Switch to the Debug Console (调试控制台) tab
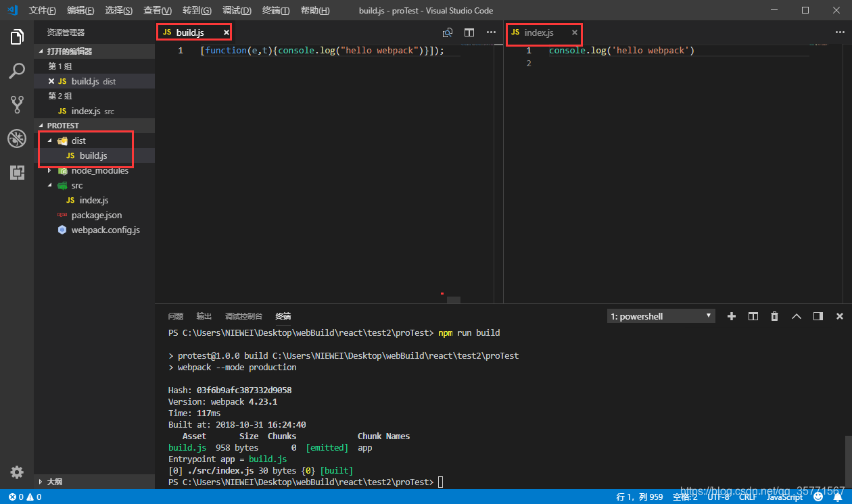Viewport: 852px width, 504px height. coord(243,316)
